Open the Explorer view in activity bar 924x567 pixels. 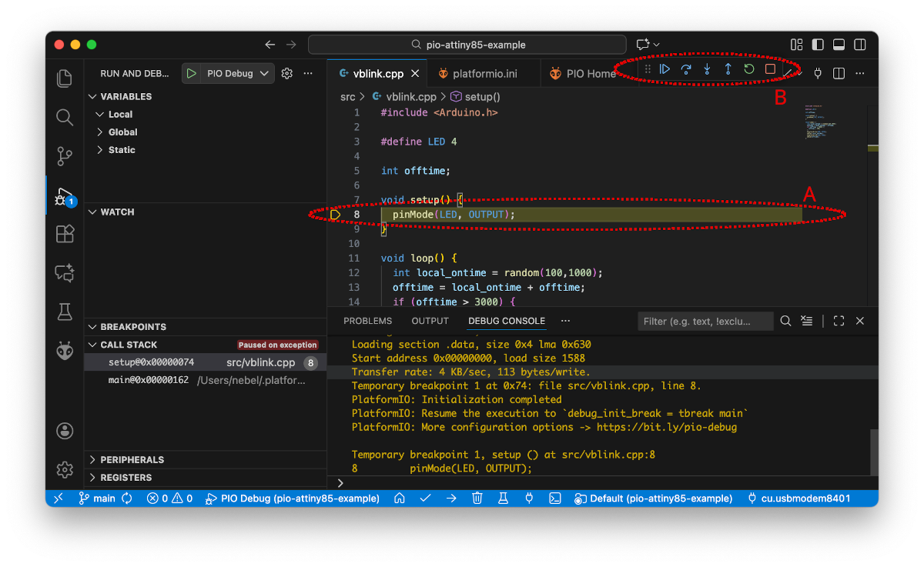click(65, 78)
